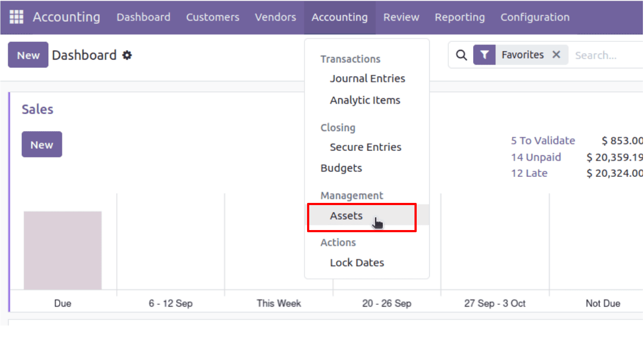644x338 pixels.
Task: Select Secure Entries under Closing
Action: click(366, 147)
